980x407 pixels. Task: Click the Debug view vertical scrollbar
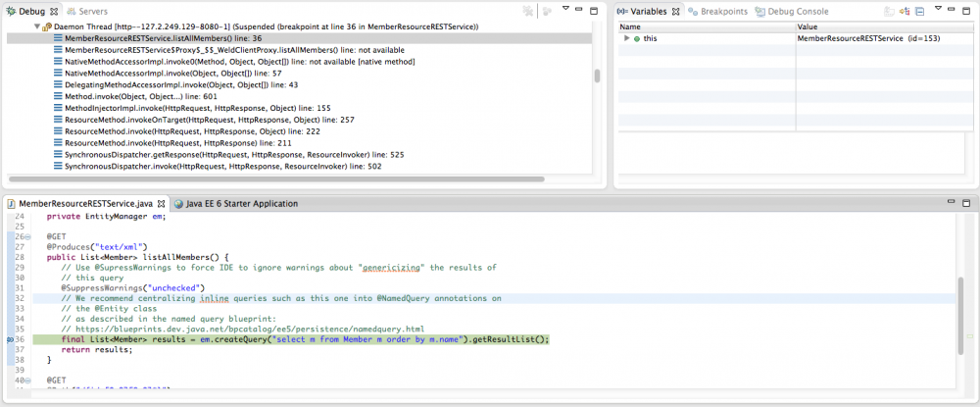[596, 76]
